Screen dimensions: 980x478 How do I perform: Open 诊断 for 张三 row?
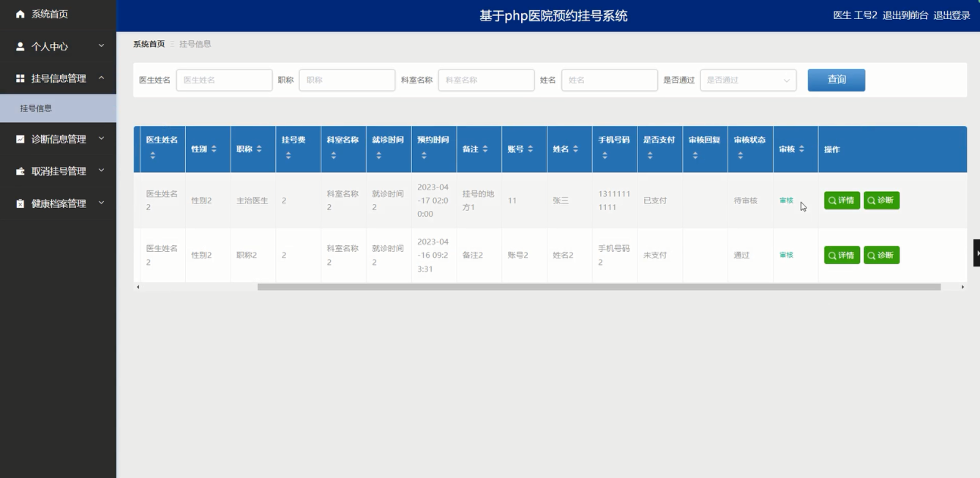[x=881, y=201]
